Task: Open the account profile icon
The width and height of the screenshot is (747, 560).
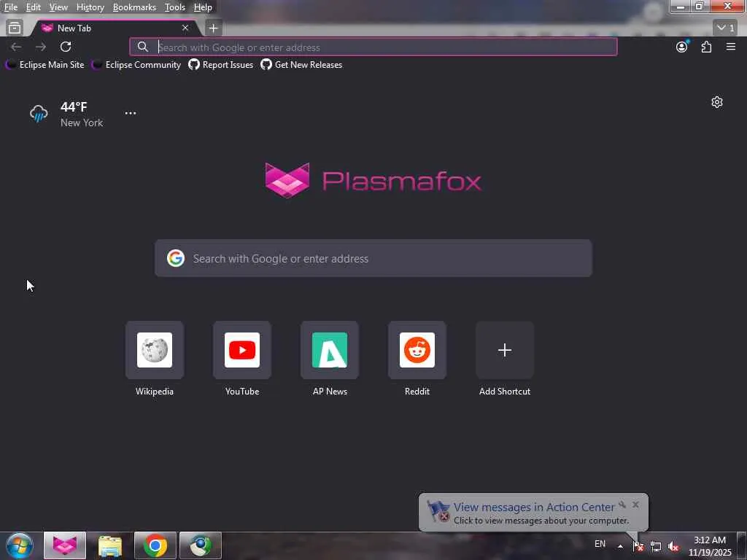Action: click(x=682, y=47)
